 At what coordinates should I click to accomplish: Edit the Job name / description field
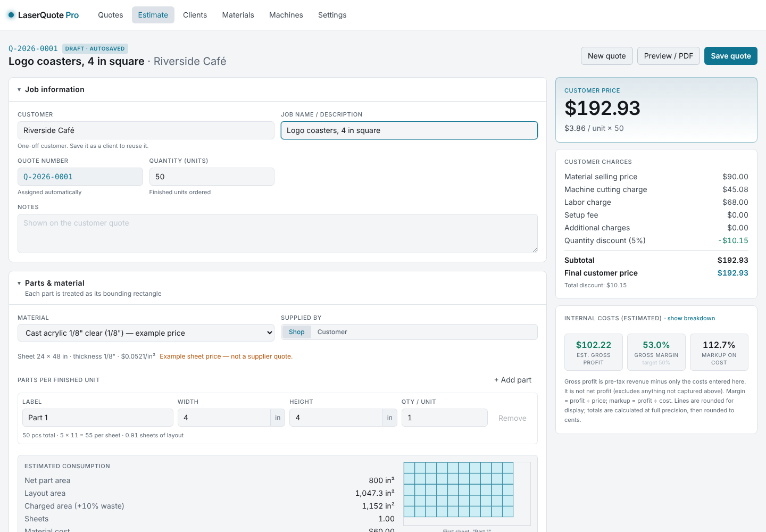pyautogui.click(x=409, y=130)
